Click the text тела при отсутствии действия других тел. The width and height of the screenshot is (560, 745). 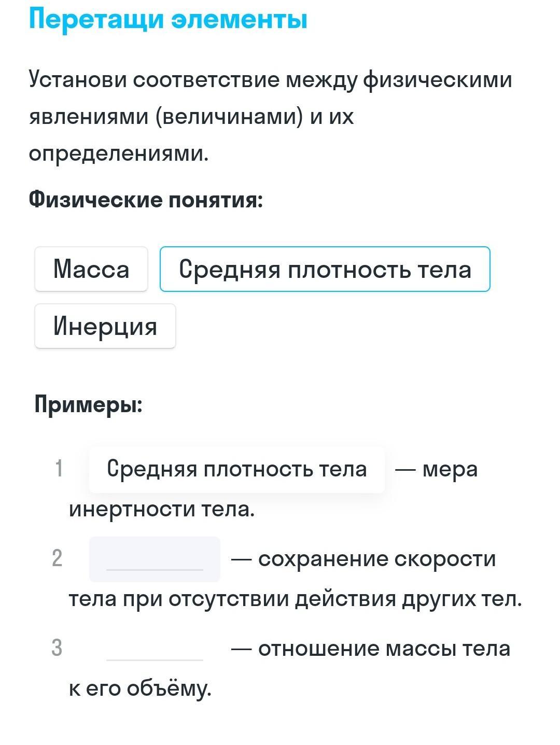[x=296, y=599]
